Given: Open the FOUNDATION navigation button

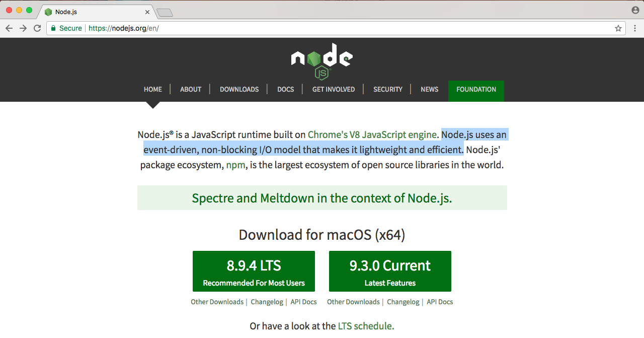Looking at the screenshot, I should coord(476,89).
